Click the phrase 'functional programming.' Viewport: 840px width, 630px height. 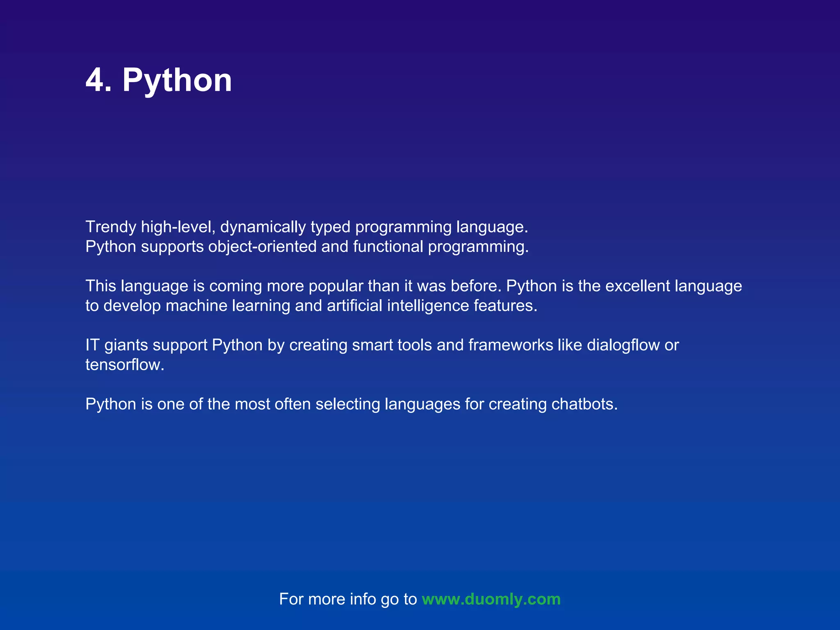click(441, 247)
